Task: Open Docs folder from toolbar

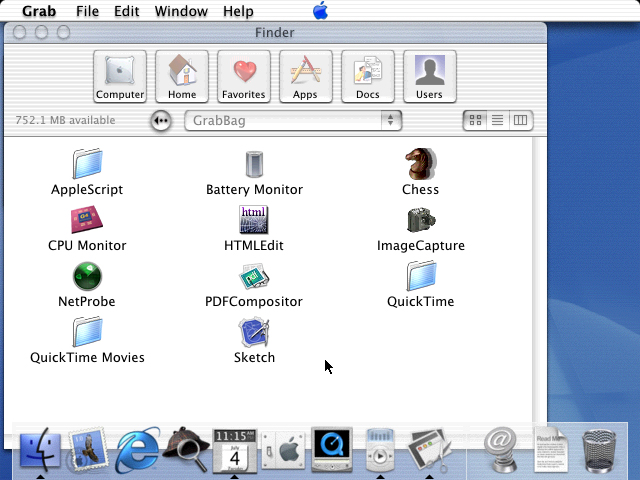Action: [x=368, y=76]
